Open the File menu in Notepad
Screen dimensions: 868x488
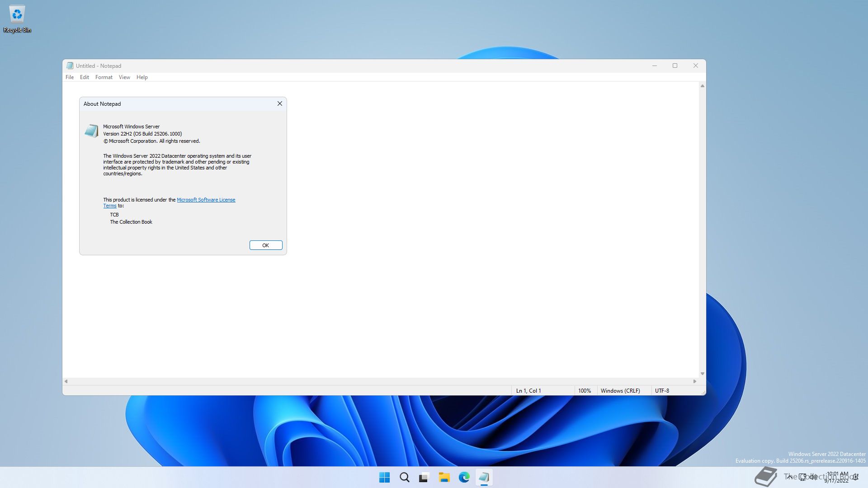(x=70, y=77)
